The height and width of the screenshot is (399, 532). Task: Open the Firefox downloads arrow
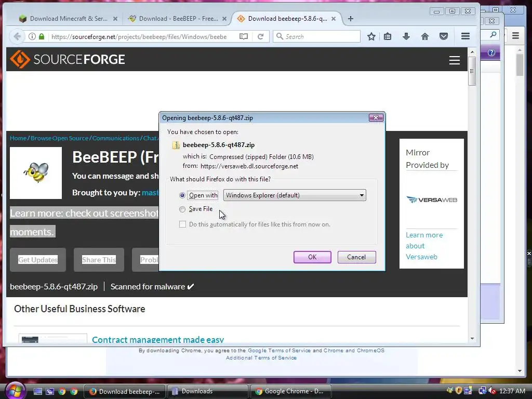click(406, 37)
